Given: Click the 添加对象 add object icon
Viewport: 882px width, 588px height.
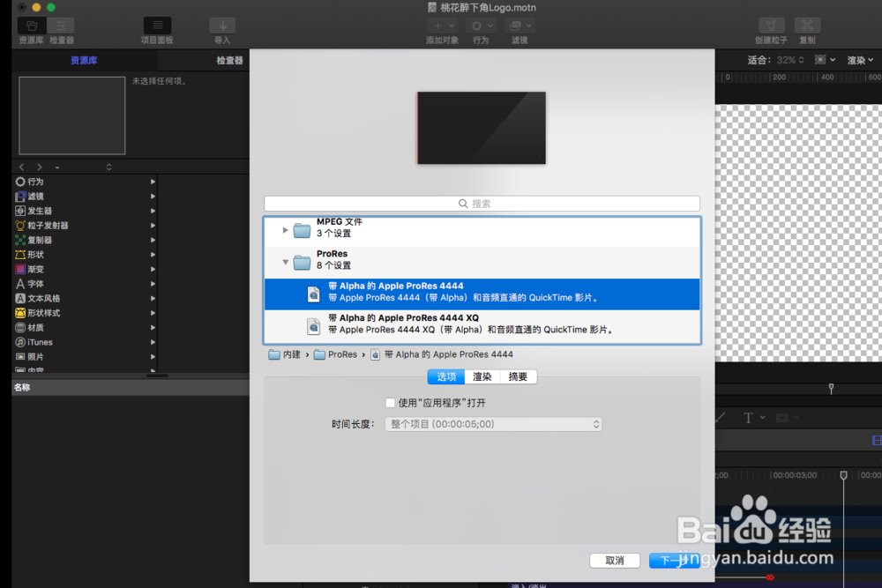Looking at the screenshot, I should tap(442, 26).
